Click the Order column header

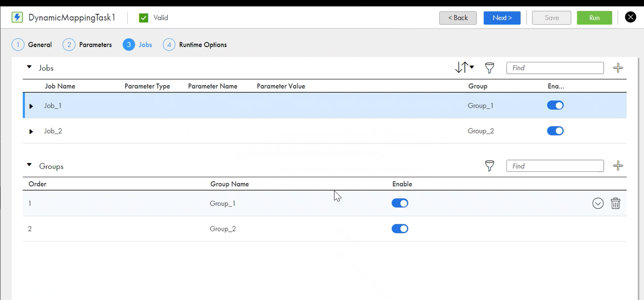point(37,184)
